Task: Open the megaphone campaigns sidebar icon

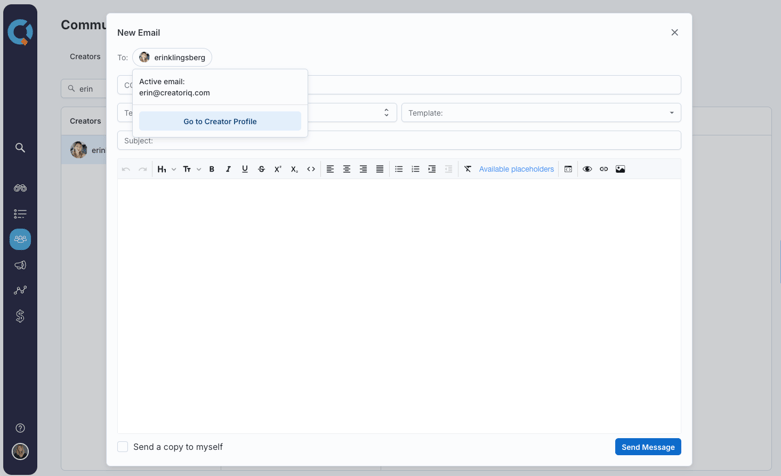Action: tap(20, 265)
